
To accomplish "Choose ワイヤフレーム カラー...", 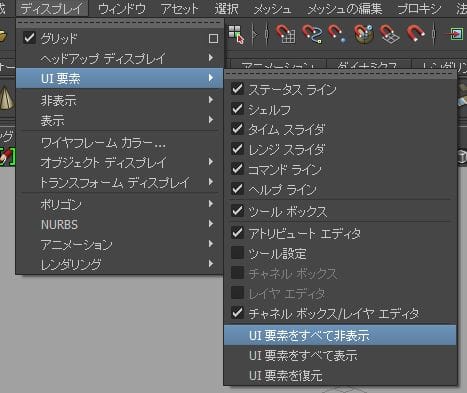I will tap(120, 143).
